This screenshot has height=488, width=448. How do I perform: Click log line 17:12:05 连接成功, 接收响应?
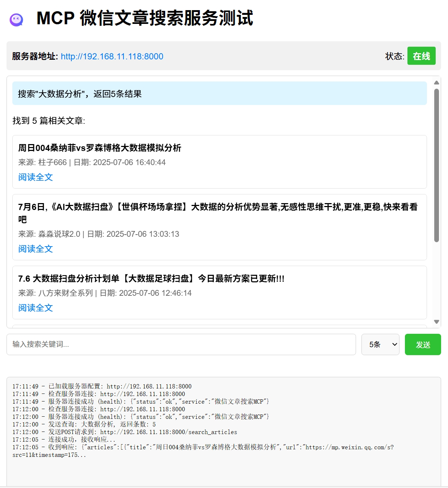point(64,439)
